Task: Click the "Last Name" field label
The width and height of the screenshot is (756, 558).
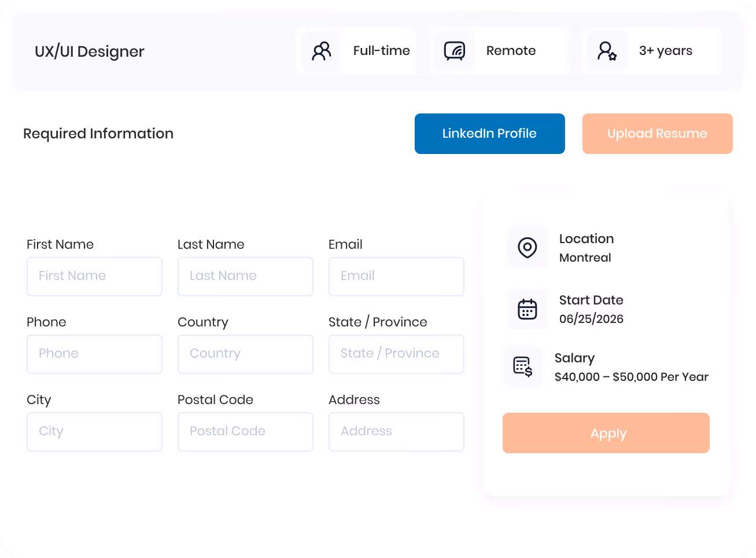Action: pos(211,244)
